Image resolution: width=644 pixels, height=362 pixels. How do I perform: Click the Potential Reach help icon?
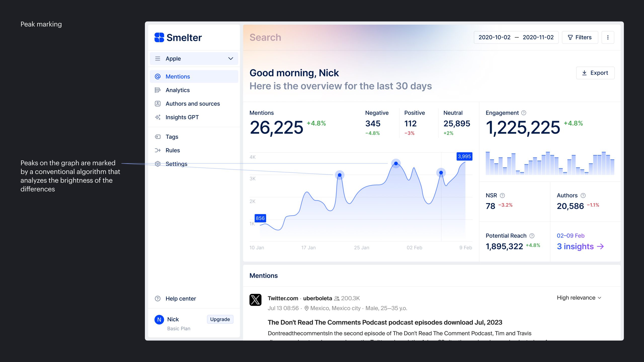532,236
